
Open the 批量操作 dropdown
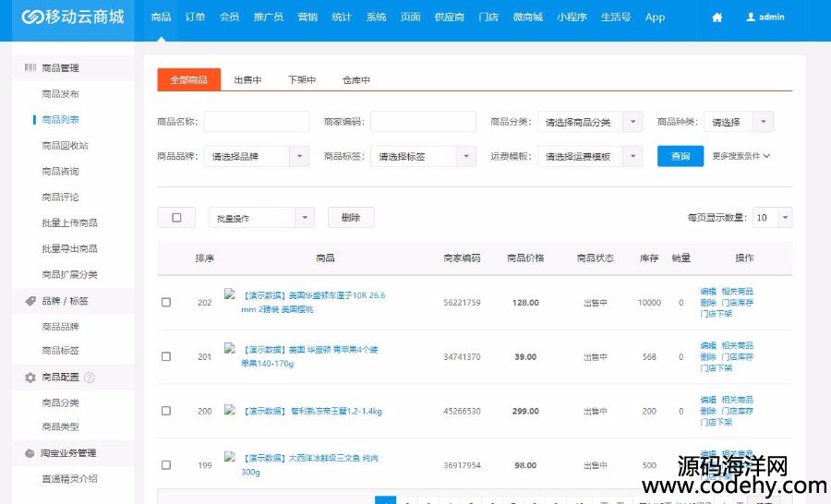[x=262, y=218]
